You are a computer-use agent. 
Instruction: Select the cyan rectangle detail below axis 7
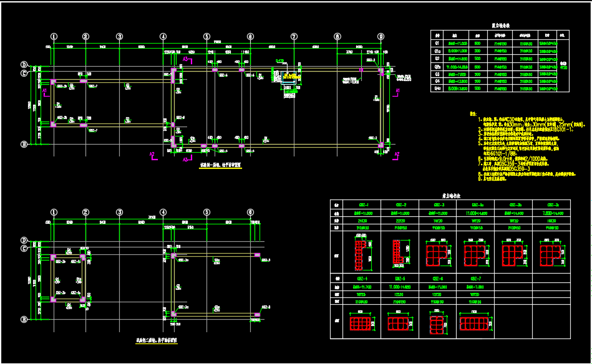tap(289, 77)
